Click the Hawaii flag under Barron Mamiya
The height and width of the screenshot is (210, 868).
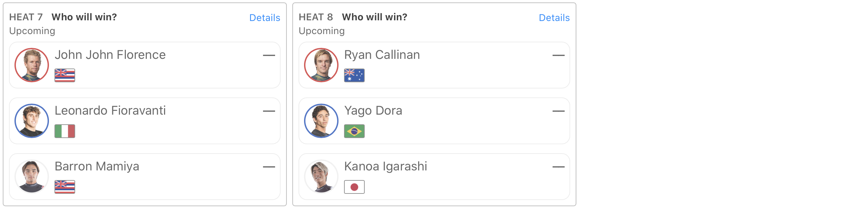pyautogui.click(x=65, y=187)
